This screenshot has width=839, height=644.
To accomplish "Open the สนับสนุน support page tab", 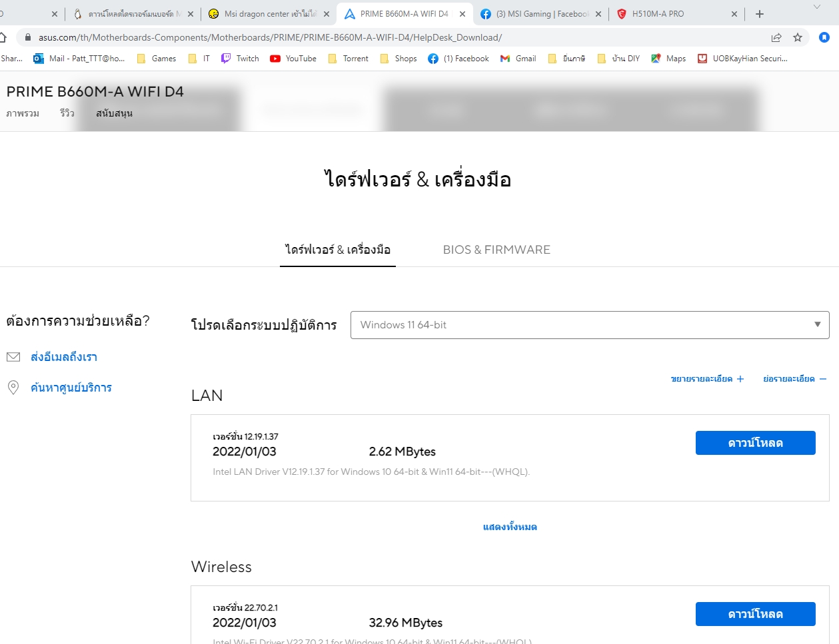I will click(114, 113).
